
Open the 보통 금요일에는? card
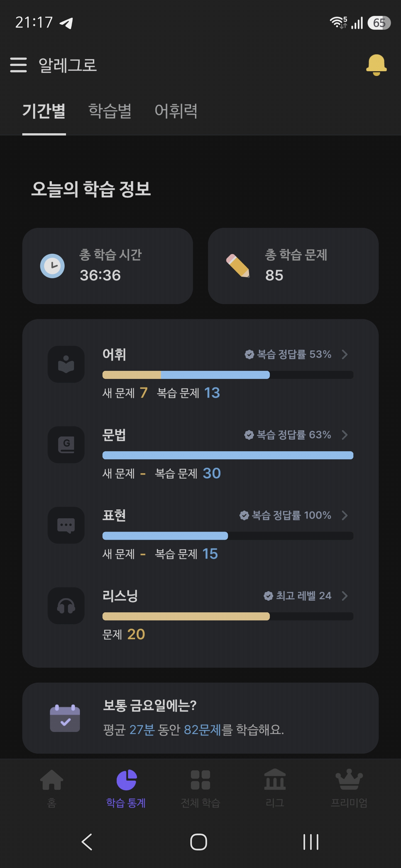200,718
